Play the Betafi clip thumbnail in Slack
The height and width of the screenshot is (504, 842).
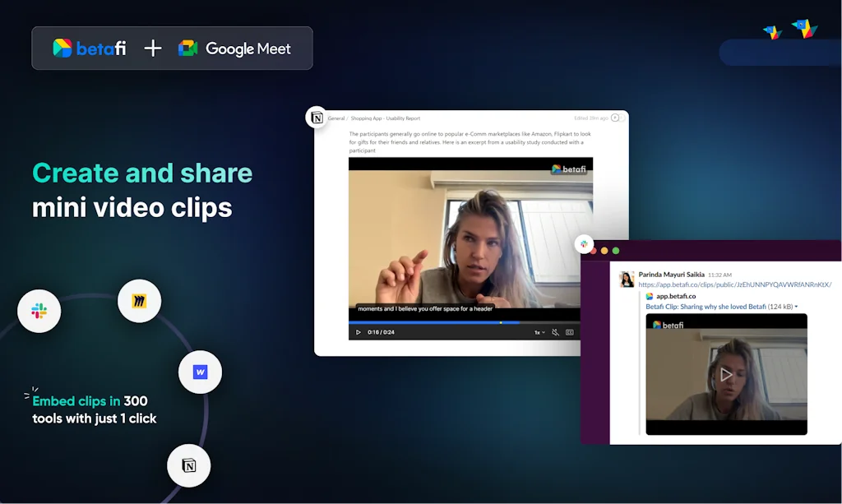coord(726,374)
